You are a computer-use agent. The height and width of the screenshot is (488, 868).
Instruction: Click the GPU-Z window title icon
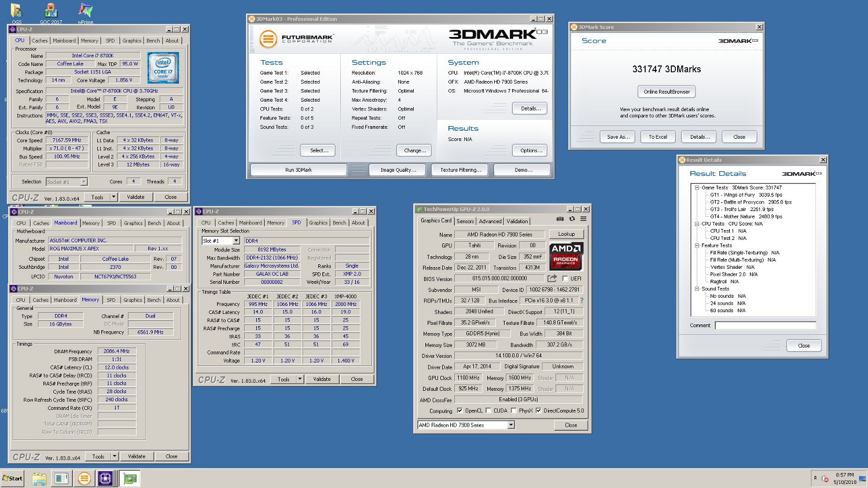[420, 209]
